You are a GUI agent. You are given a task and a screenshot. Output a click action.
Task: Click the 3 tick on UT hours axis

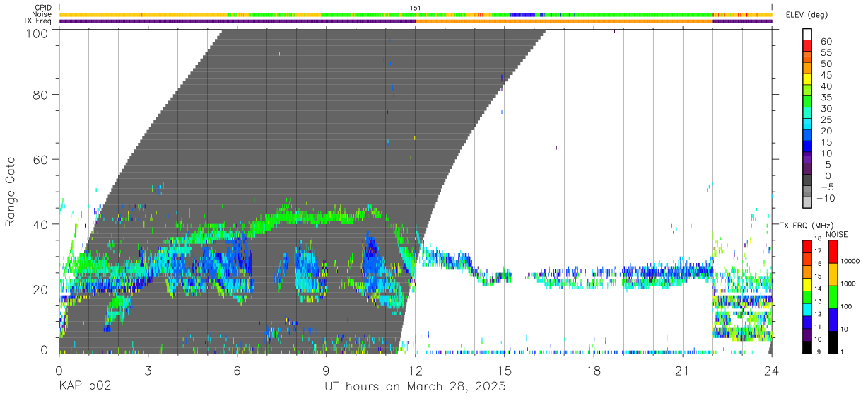[x=148, y=370]
